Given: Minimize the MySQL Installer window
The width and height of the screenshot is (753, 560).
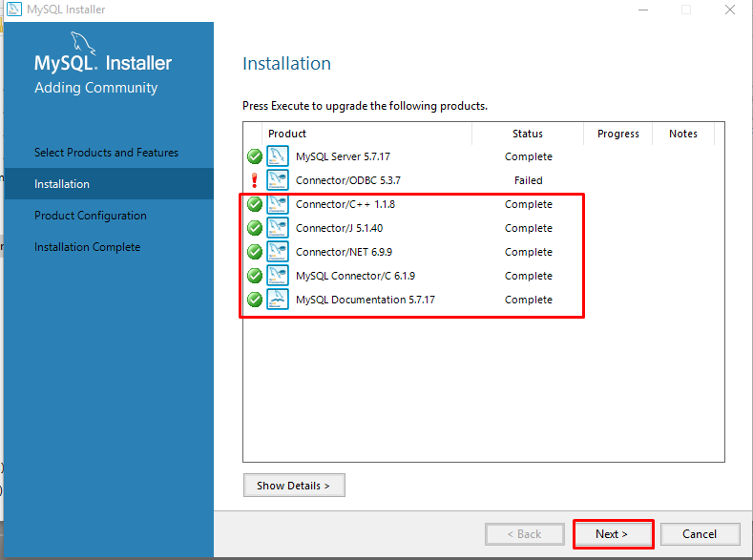Looking at the screenshot, I should [x=643, y=10].
